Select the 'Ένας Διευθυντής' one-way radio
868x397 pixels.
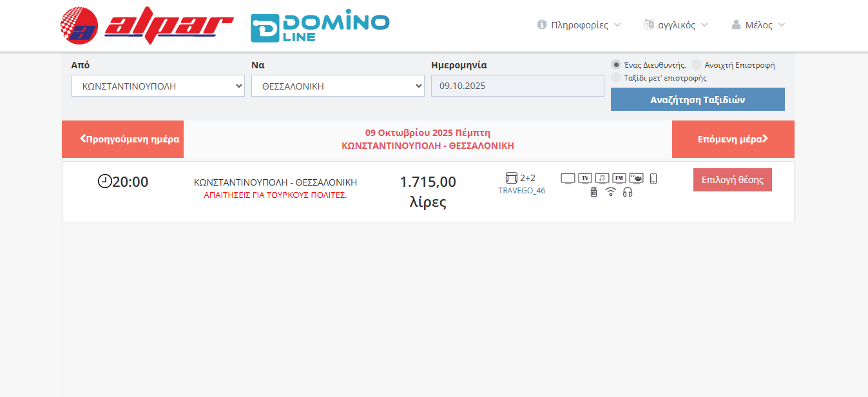[616, 64]
